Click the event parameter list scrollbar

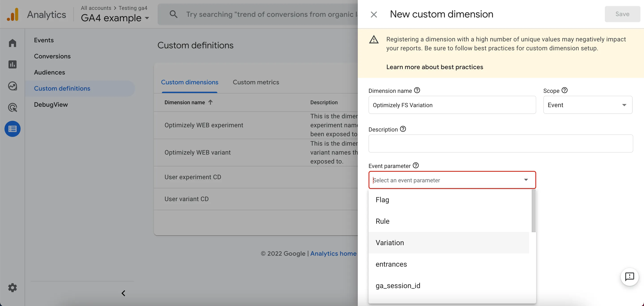(534, 211)
